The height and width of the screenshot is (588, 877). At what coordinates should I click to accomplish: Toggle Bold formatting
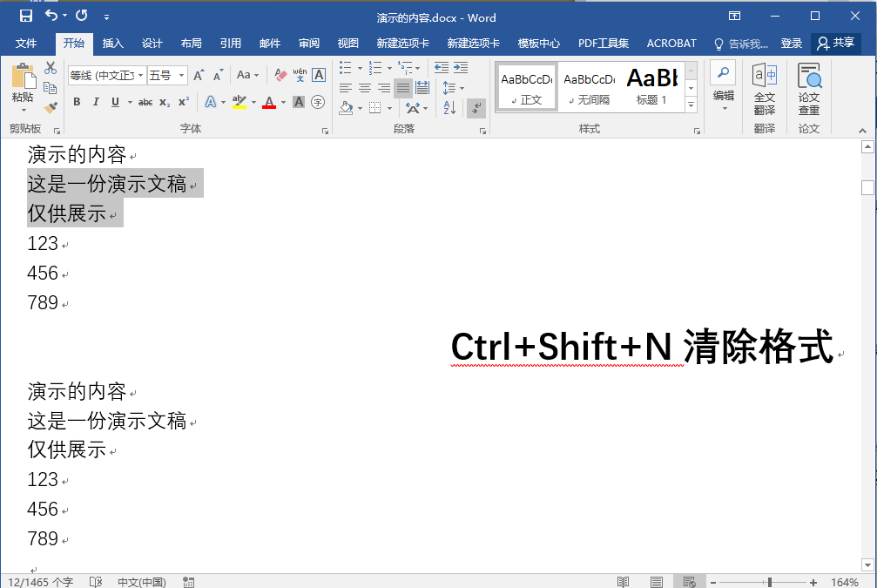[77, 103]
